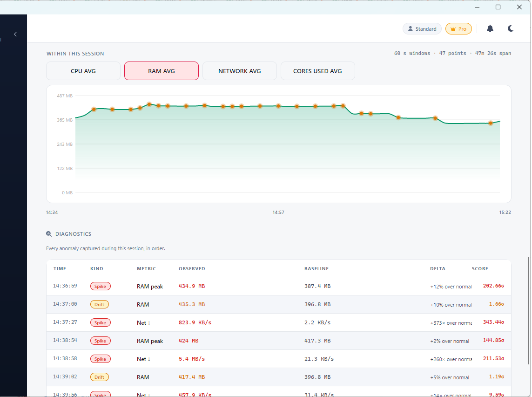This screenshot has width=532, height=397.
Task: Click observed value 417.4 MB
Action: click(192, 377)
